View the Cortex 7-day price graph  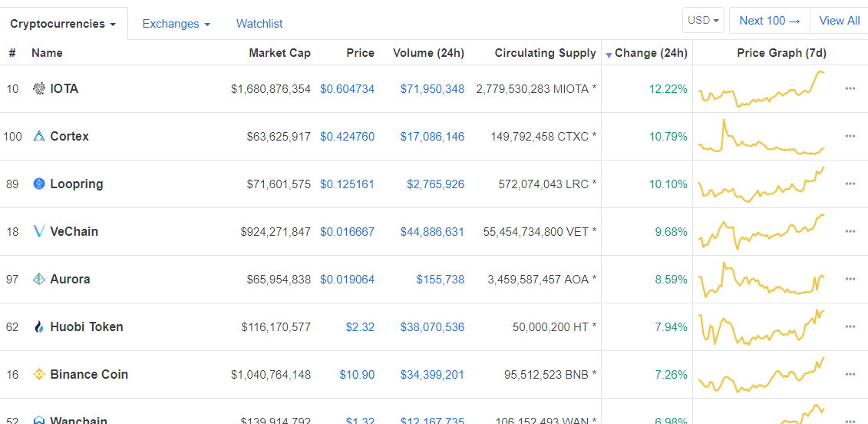[762, 137]
